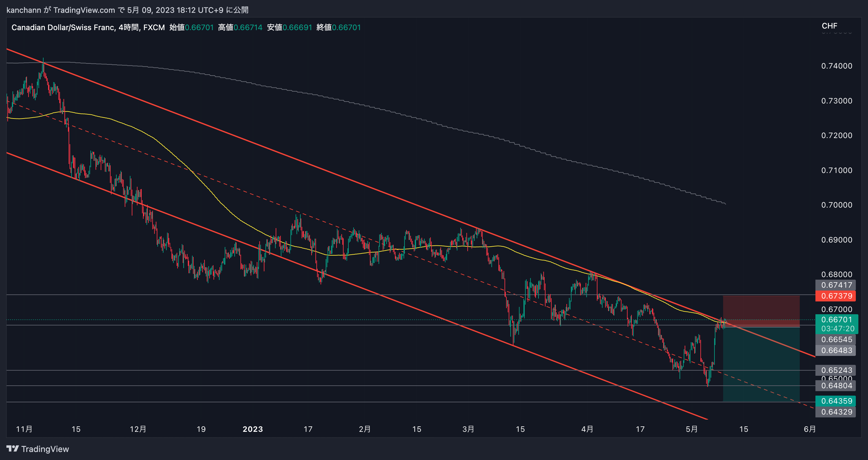Image resolution: width=868 pixels, height=460 pixels.
Task: Click the gray price label 0.66483
Action: (835, 350)
